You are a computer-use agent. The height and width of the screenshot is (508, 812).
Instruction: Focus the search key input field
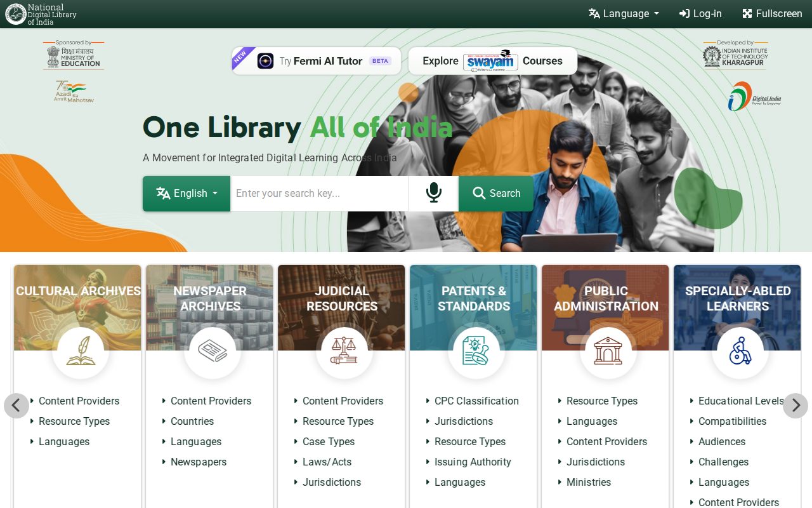(319, 194)
